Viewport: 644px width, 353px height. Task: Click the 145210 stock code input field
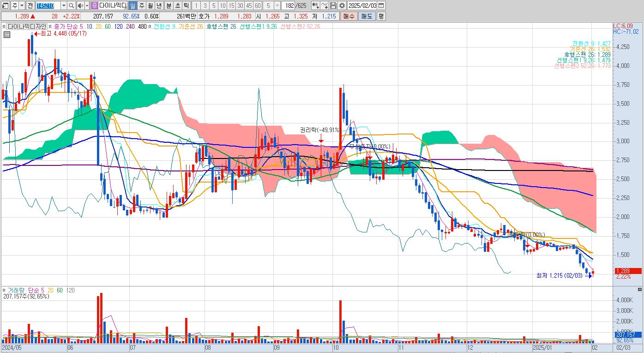click(x=48, y=6)
